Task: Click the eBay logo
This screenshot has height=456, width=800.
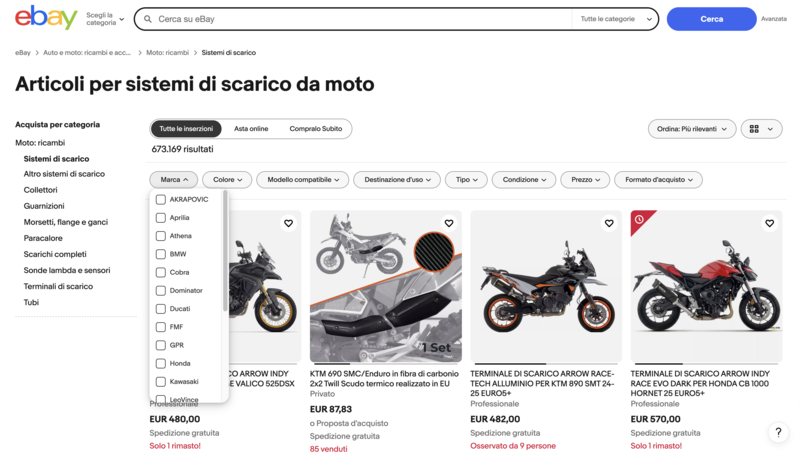Action: [46, 18]
